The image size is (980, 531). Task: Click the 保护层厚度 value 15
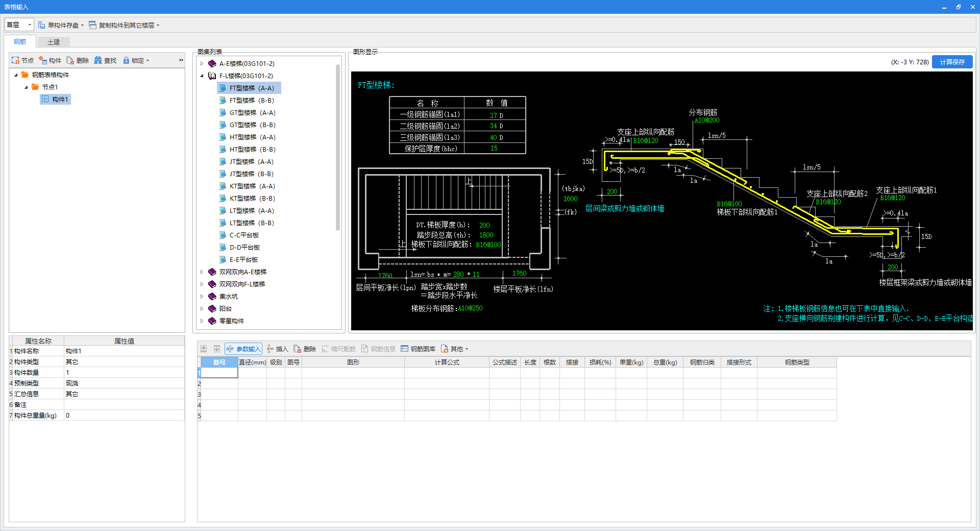coord(494,149)
